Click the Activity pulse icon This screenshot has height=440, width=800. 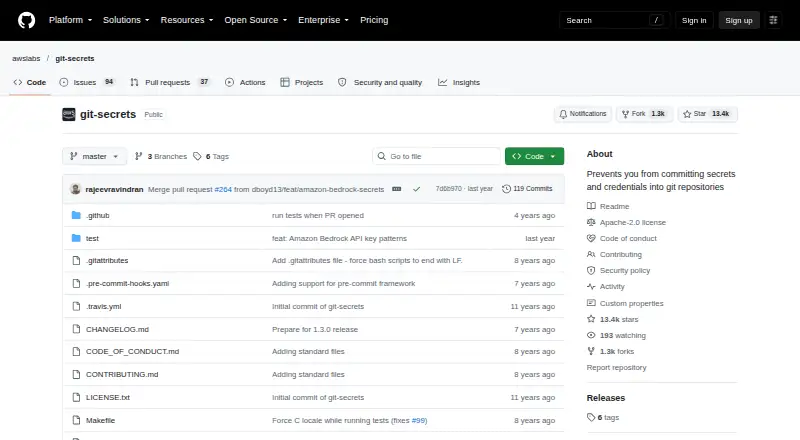point(591,286)
